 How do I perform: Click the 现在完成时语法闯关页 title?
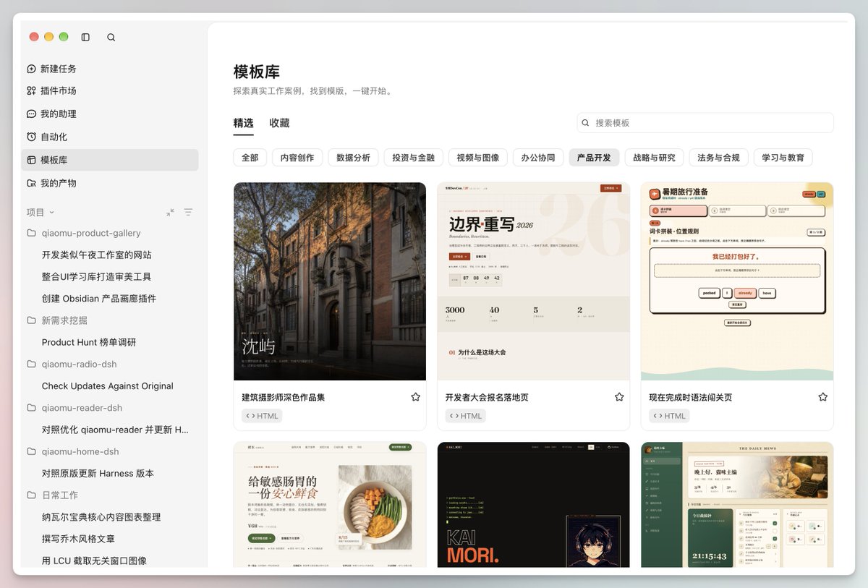pos(691,397)
